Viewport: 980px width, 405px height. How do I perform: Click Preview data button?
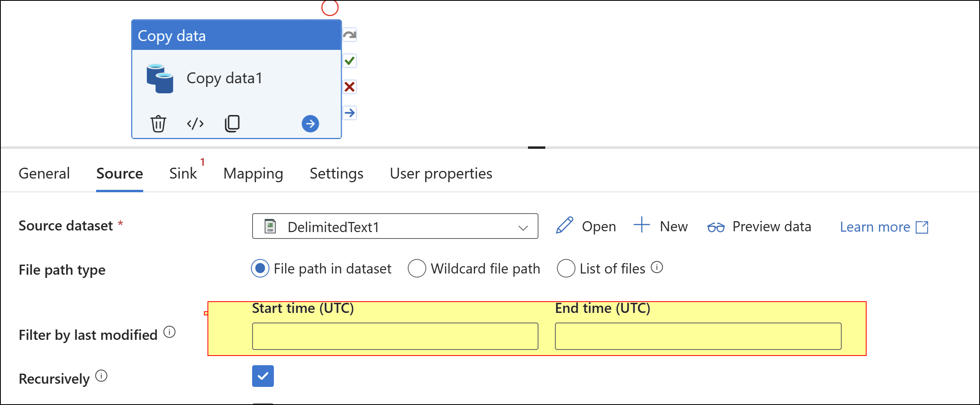759,227
